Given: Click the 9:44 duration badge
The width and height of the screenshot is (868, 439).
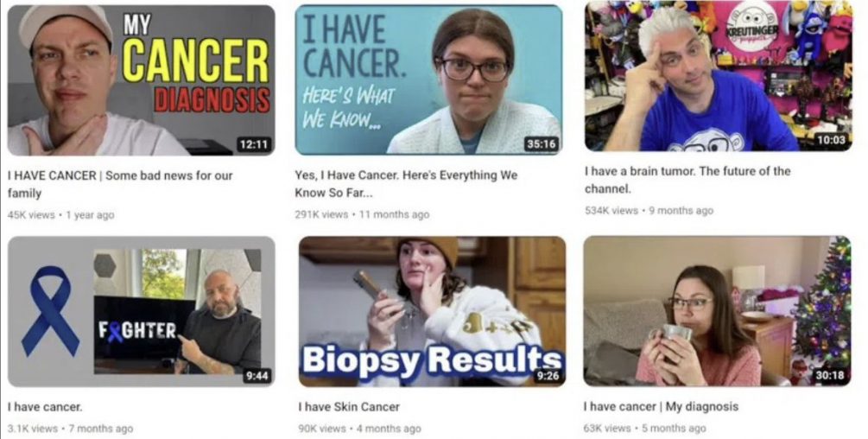Looking at the screenshot, I should (x=257, y=376).
